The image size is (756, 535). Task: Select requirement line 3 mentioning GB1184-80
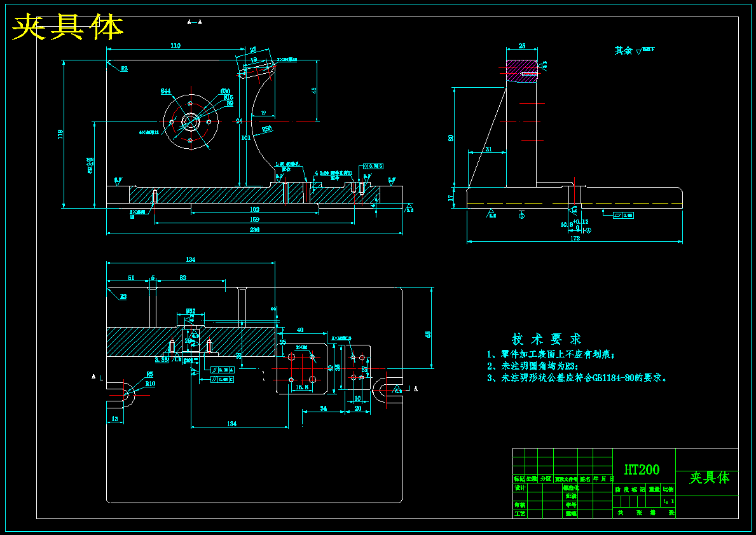pyautogui.click(x=577, y=378)
